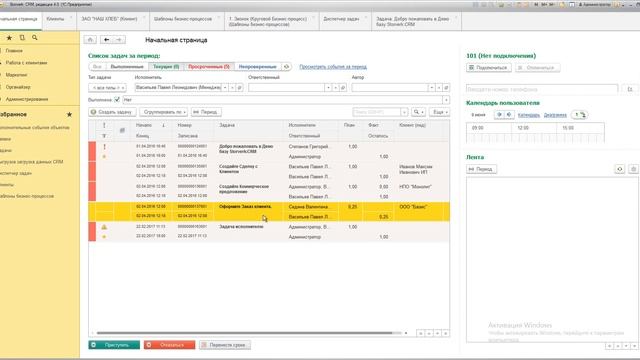Open the Ещё menu
This screenshot has width=640, height=360.
pos(440,112)
